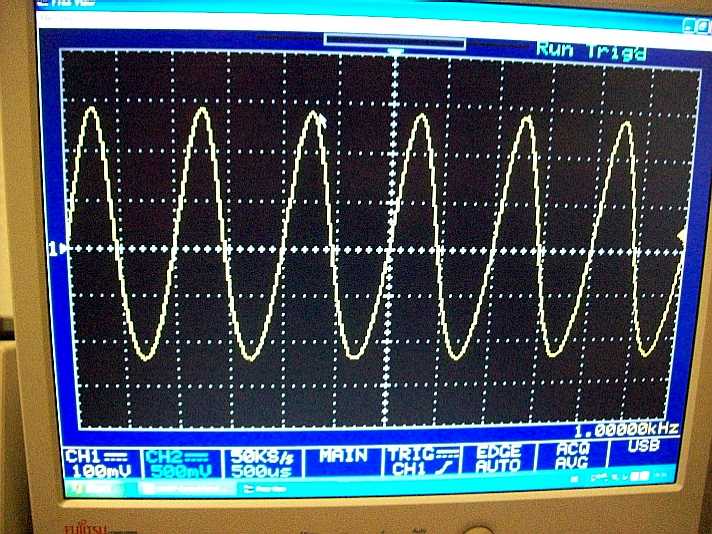
Task: Click the trigger level arrow on right edge
Action: [x=682, y=235]
